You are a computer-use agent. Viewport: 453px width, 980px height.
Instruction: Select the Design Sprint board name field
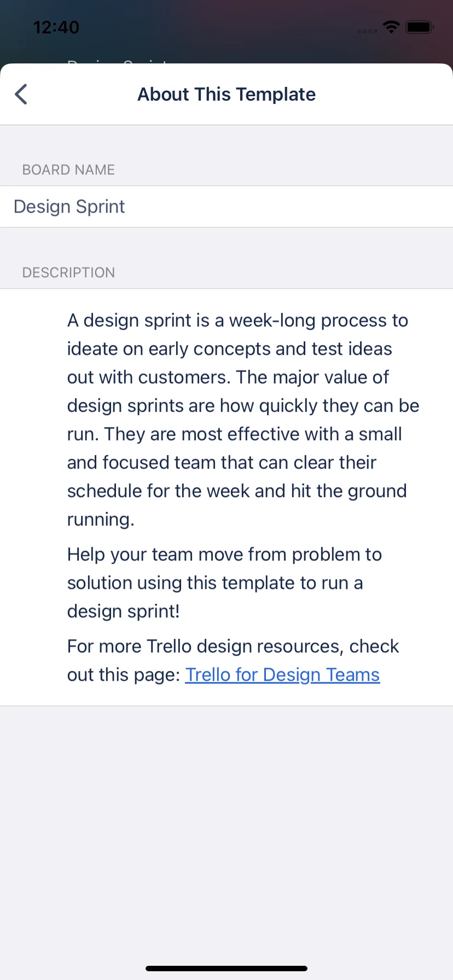click(x=226, y=207)
